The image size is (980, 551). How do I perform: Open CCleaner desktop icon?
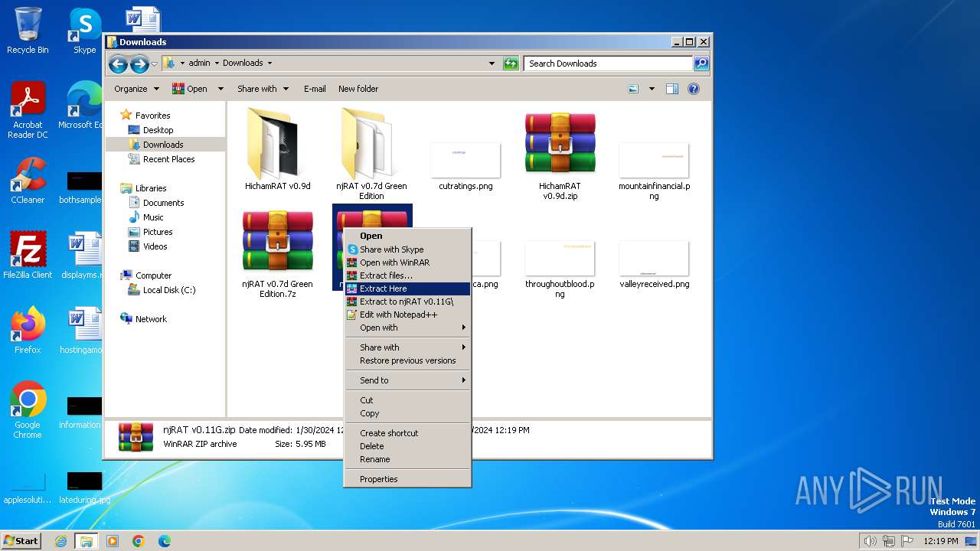[28, 181]
